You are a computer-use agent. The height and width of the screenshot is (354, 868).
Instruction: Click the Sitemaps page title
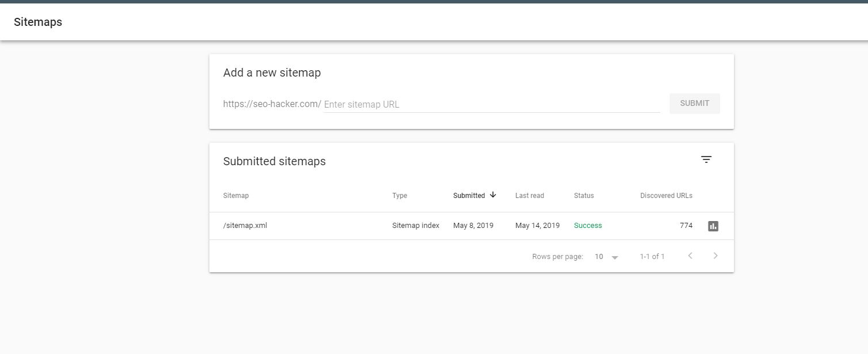click(x=38, y=22)
